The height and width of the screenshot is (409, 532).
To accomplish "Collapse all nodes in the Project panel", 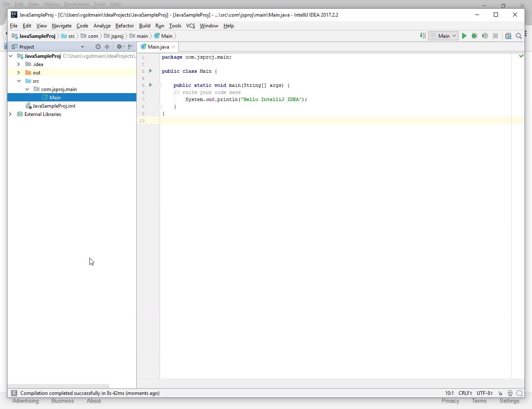I will [107, 47].
